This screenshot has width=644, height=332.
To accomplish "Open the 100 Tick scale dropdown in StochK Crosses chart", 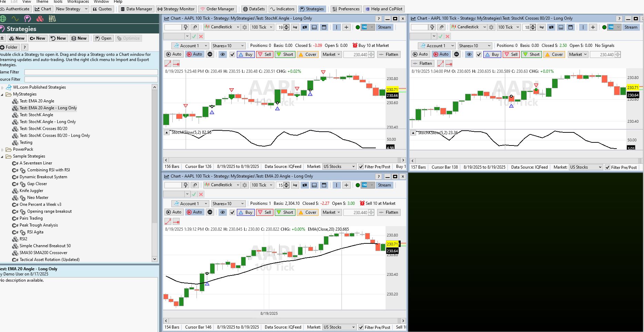I will [508, 27].
